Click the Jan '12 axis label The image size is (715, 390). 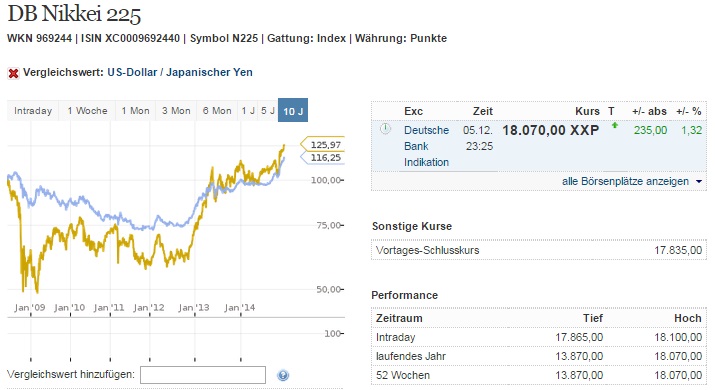tap(149, 307)
